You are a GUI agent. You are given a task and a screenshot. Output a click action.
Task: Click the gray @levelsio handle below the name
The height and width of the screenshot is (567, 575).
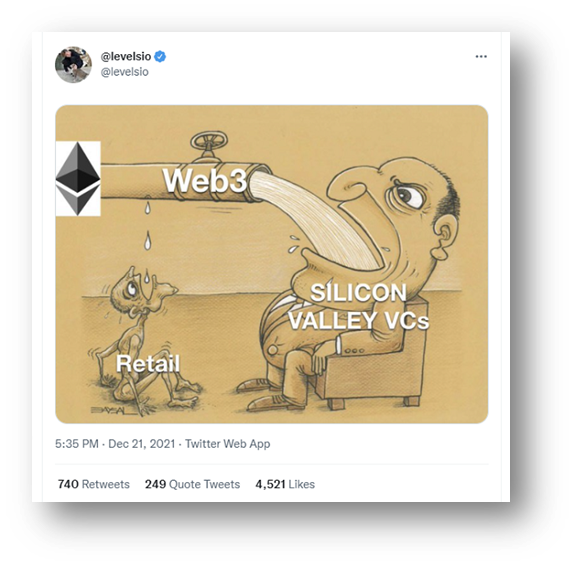tap(125, 72)
